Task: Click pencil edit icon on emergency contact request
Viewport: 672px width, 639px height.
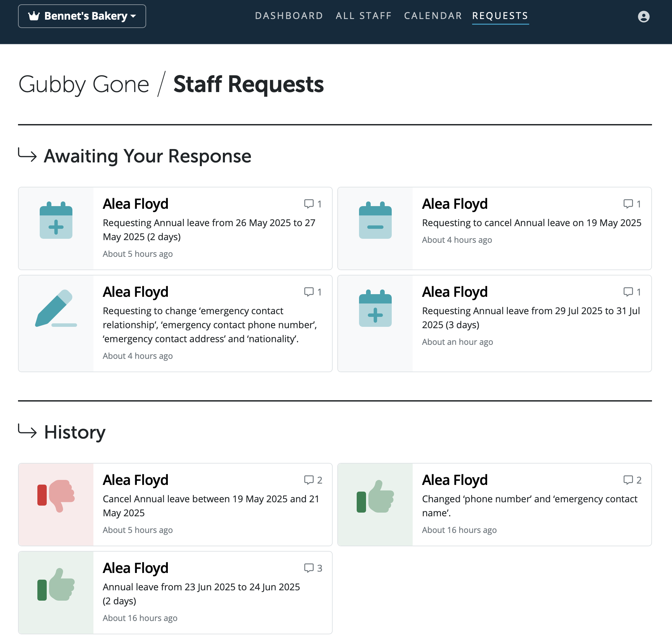Action: pos(56,308)
